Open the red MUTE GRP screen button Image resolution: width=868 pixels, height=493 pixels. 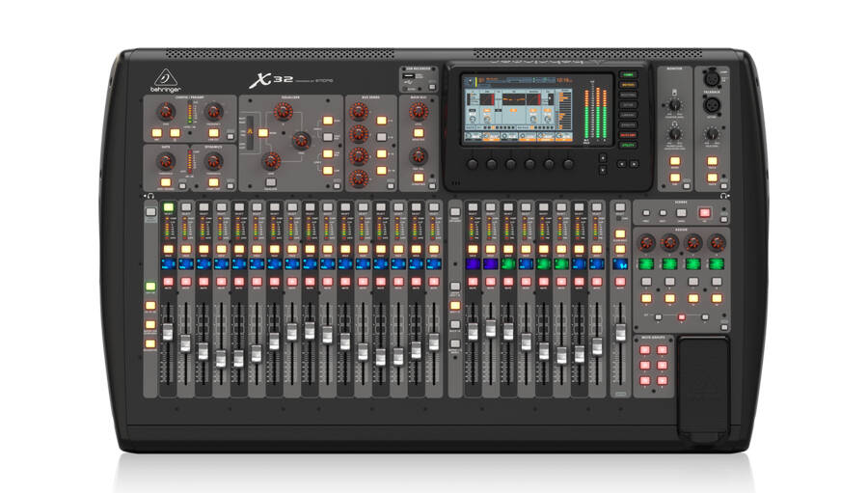[628, 135]
